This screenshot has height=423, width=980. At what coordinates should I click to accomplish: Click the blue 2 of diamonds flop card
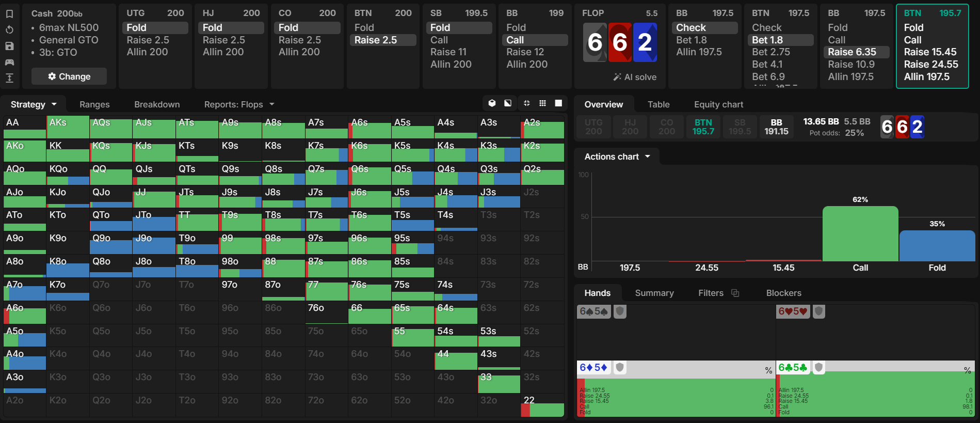[x=645, y=42]
